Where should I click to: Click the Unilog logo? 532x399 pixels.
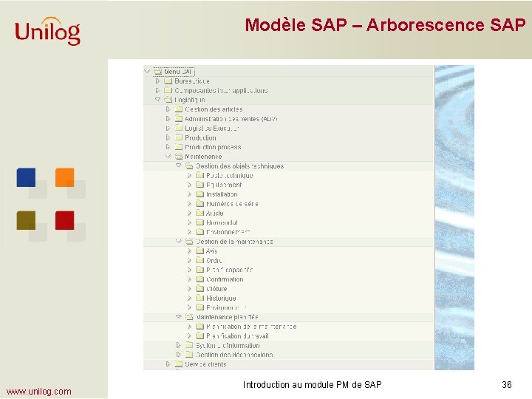[47, 31]
